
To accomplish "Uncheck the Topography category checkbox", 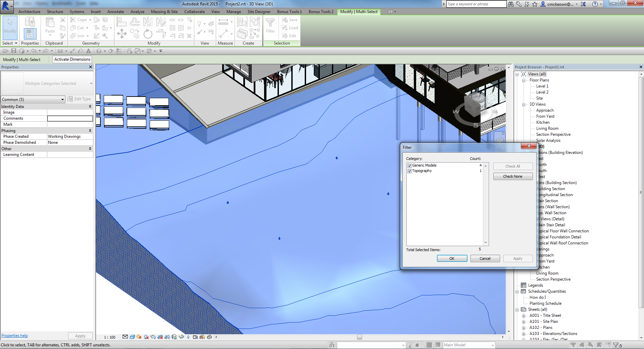I will click(x=409, y=171).
